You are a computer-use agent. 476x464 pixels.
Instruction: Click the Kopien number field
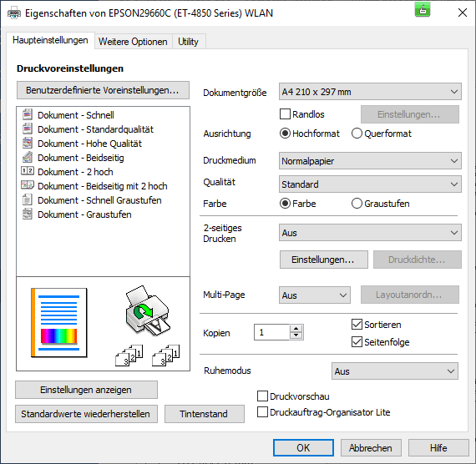272,332
